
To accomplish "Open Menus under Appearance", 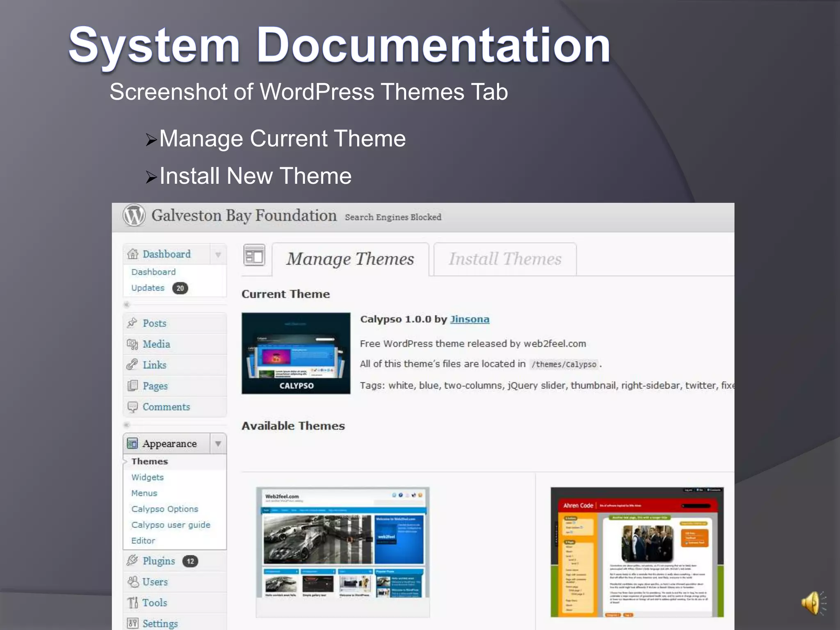I will click(x=144, y=493).
